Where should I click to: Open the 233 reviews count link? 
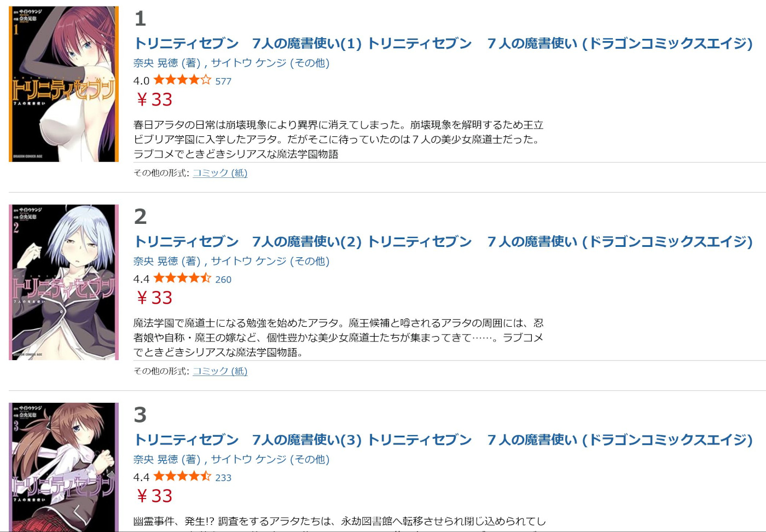tap(223, 478)
